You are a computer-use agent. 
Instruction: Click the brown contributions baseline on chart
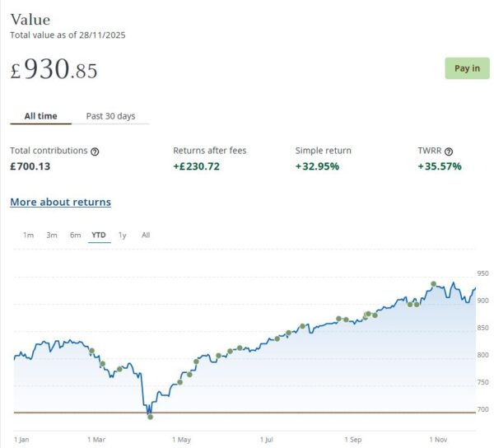pyautogui.click(x=247, y=412)
